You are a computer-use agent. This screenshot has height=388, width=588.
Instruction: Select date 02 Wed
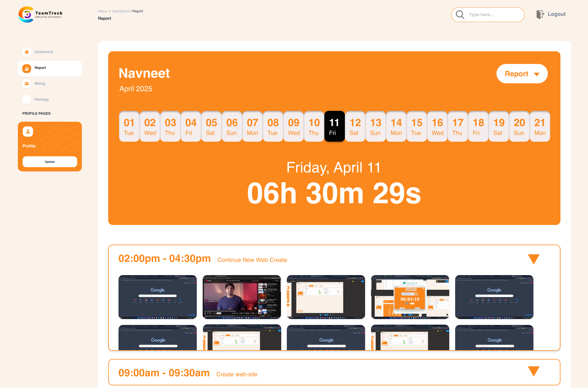150,126
